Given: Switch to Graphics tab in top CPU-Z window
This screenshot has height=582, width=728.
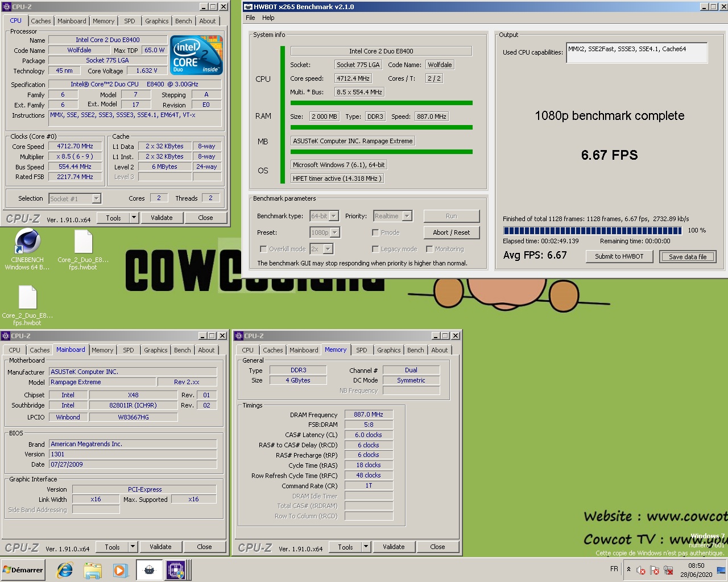Looking at the screenshot, I should tap(157, 21).
